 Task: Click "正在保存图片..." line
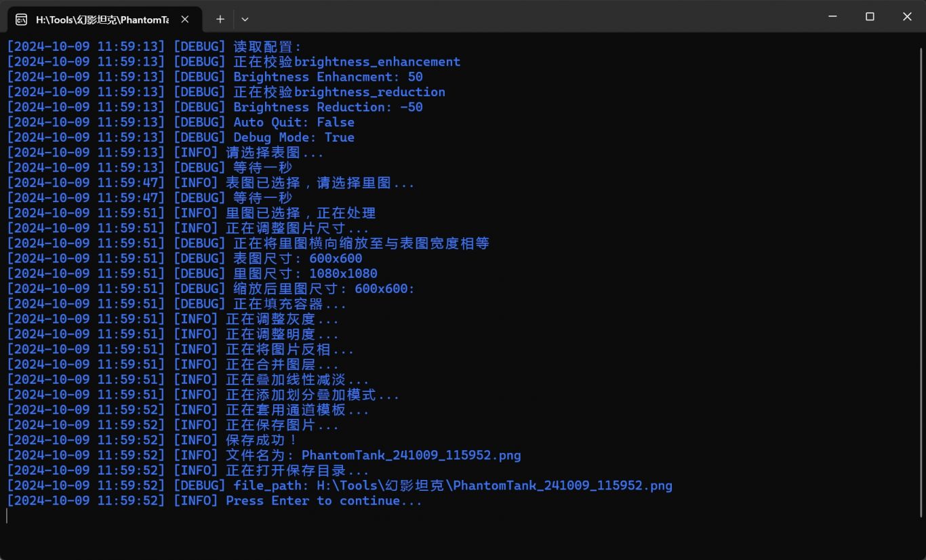click(173, 425)
